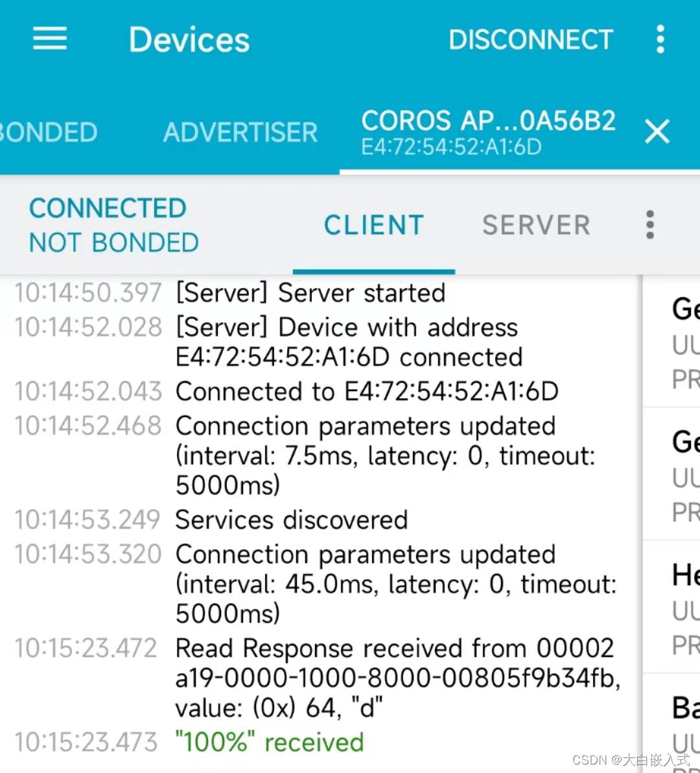Select the interval 45.0ms connection parameters log entry
This screenshot has height=773, width=700.
[396, 584]
